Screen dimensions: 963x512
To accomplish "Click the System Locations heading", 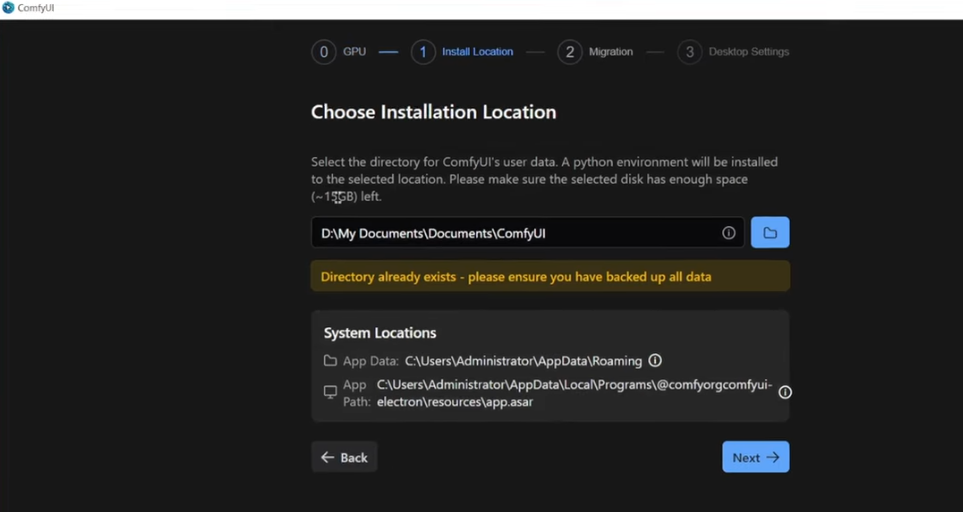I will tap(380, 333).
